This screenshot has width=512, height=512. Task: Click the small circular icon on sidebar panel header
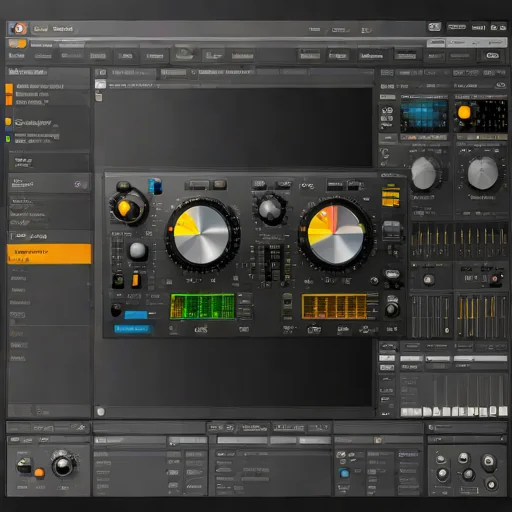click(x=78, y=184)
